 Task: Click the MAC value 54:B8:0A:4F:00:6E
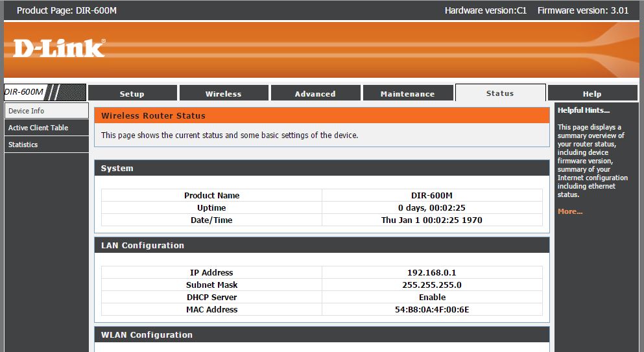(x=432, y=309)
